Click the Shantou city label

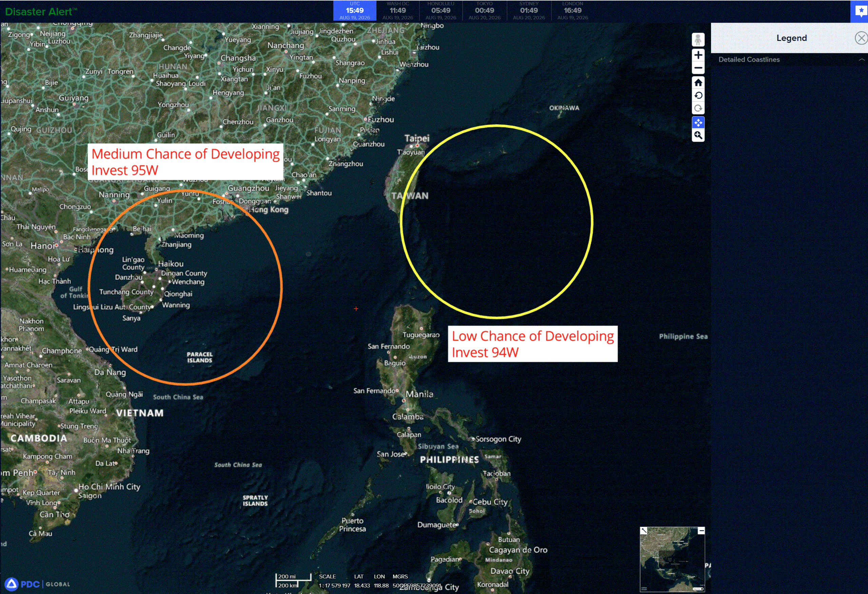(x=319, y=193)
